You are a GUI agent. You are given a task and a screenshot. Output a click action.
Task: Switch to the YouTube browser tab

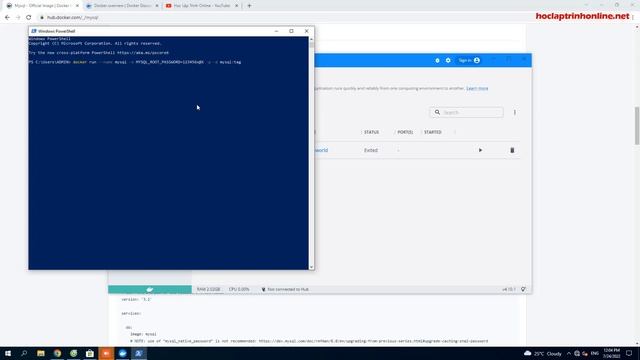[x=202, y=6]
